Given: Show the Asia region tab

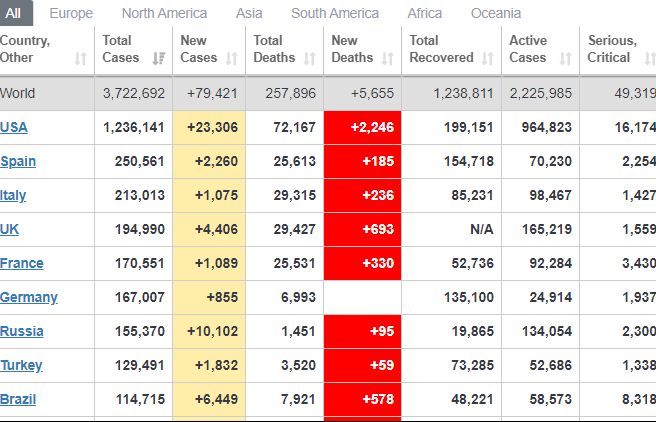Looking at the screenshot, I should click(249, 13).
